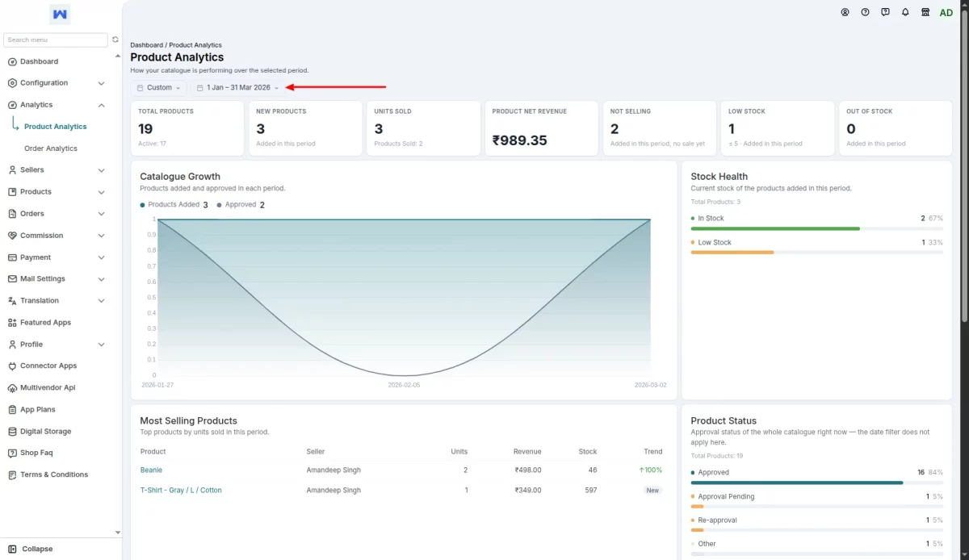This screenshot has width=969, height=560.
Task: Click the Multivendor Api cloud icon
Action: tap(12, 388)
